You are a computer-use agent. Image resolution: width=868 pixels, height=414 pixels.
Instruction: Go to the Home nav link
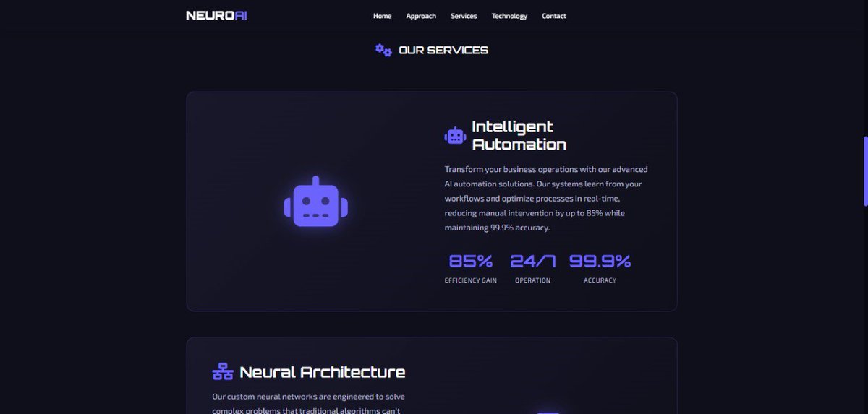point(382,16)
